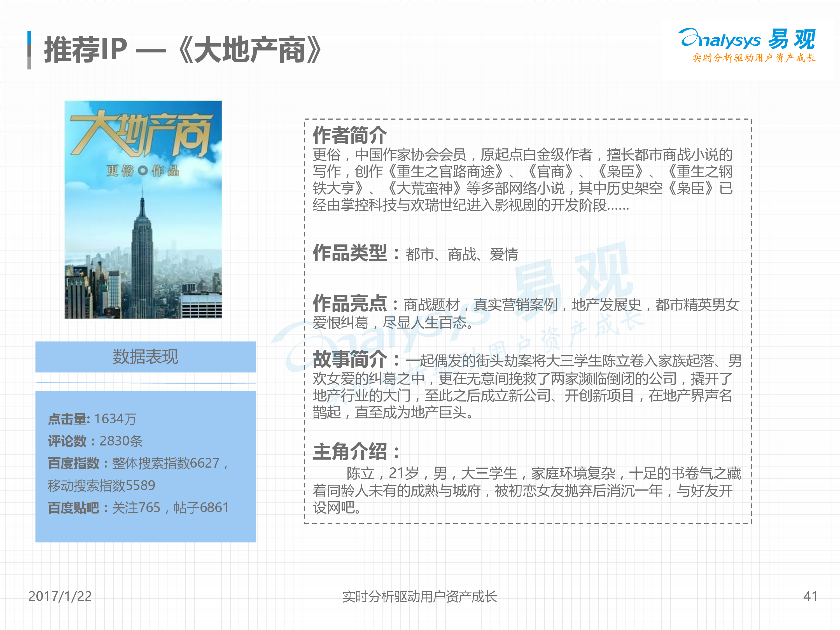
Task: Click the 百度贴吧 关注765 line
Action: [x=138, y=507]
